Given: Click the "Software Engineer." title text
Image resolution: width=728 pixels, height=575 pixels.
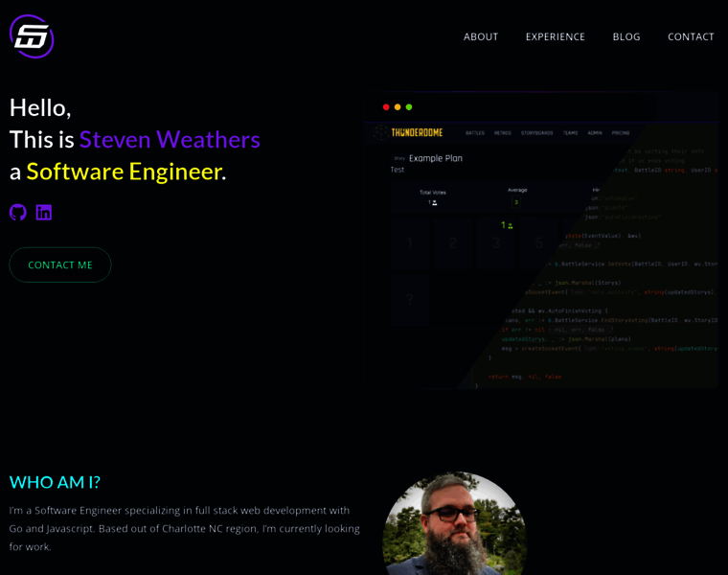Looking at the screenshot, I should [126, 172].
